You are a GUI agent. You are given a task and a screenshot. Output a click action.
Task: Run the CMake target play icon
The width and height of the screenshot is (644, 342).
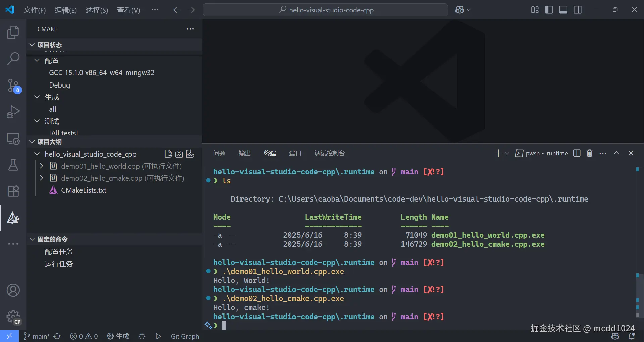pyautogui.click(x=158, y=336)
